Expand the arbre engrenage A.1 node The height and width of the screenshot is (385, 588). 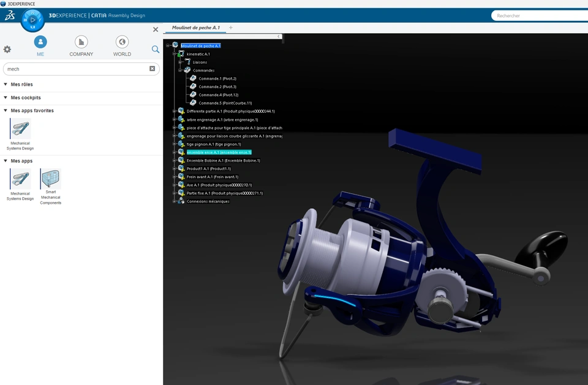[174, 119]
